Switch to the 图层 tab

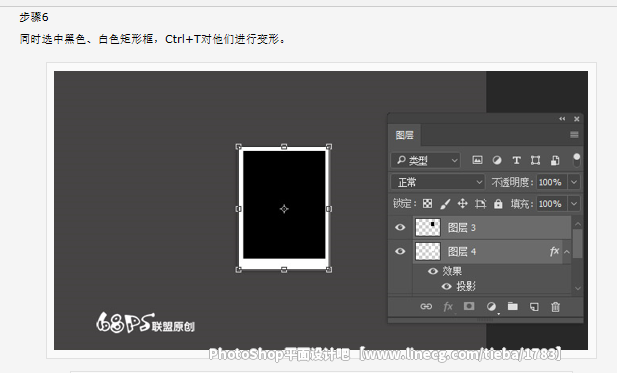click(405, 135)
